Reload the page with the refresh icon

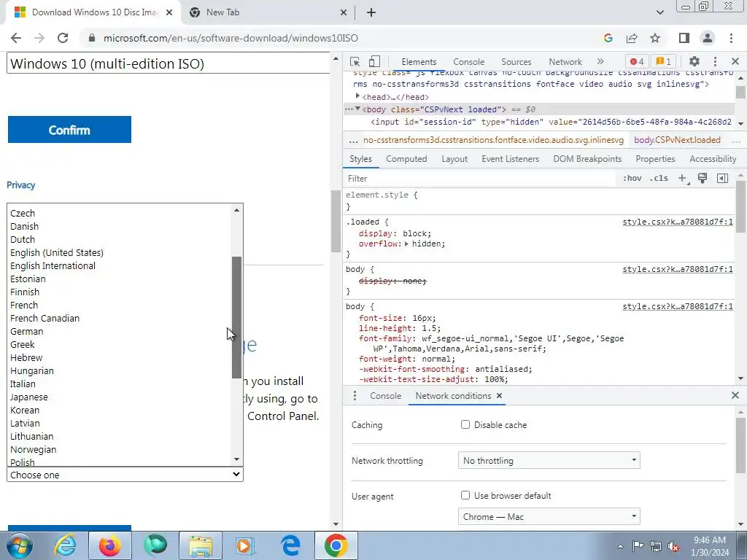coord(63,38)
